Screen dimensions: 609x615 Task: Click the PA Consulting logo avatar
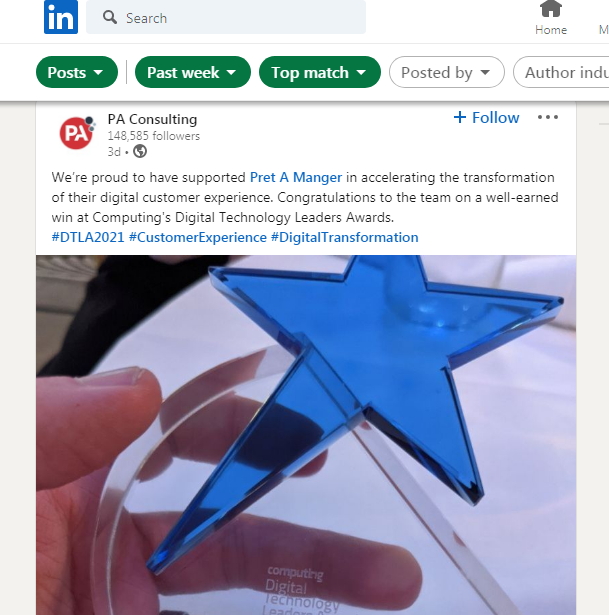click(77, 133)
